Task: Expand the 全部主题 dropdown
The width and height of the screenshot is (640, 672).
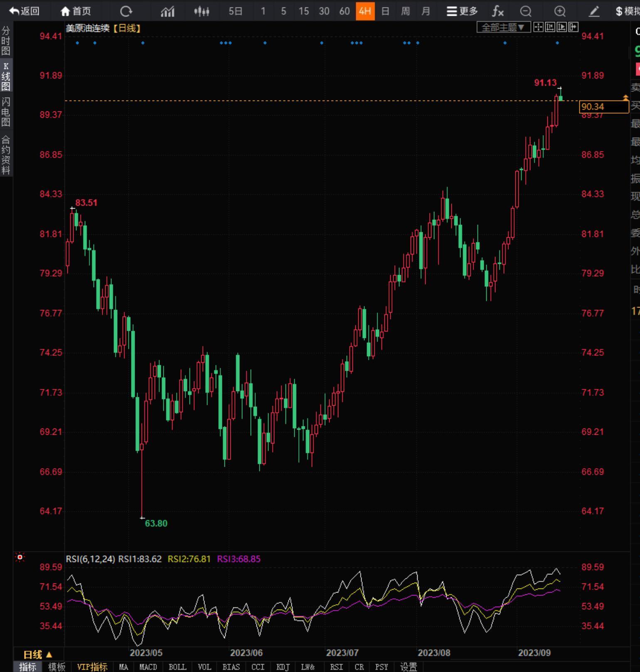Action: pyautogui.click(x=503, y=27)
